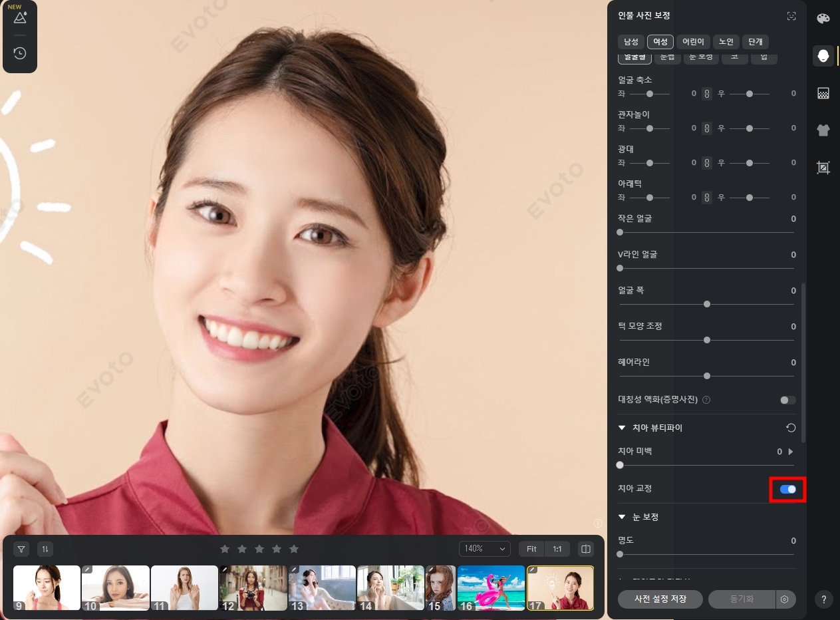840x620 pixels.
Task: Select the 여성 category tab
Action: click(660, 42)
